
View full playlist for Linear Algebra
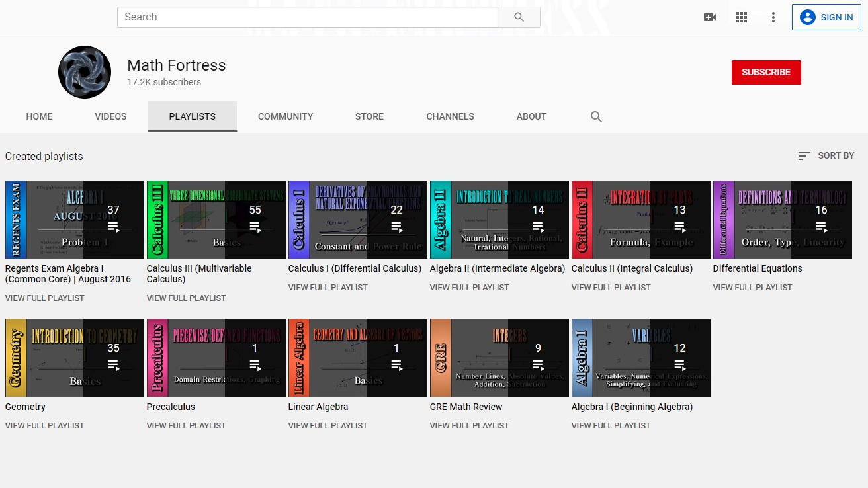tap(328, 426)
